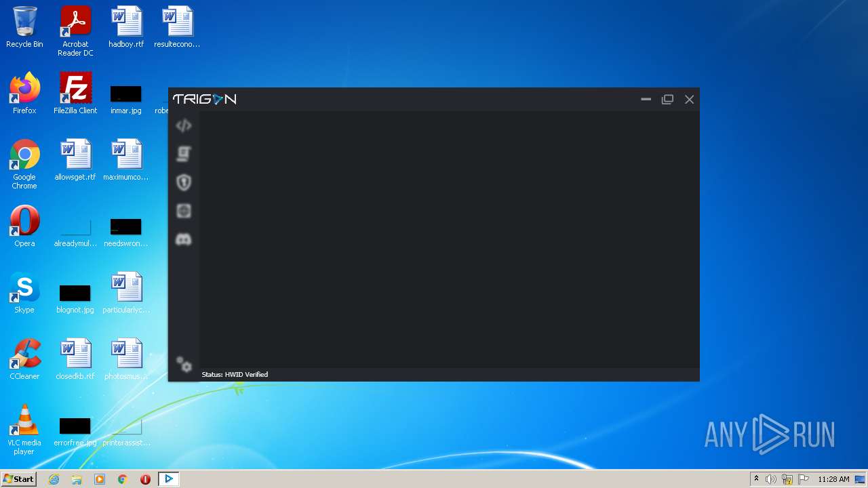Open the settings gears icon in Trigon
Viewport: 868px width, 488px height.
click(x=184, y=365)
